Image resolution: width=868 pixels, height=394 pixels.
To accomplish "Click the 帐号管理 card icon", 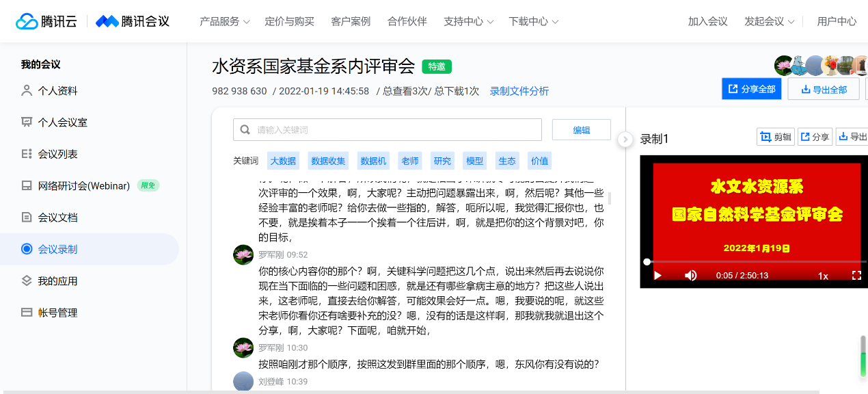I will tap(27, 313).
